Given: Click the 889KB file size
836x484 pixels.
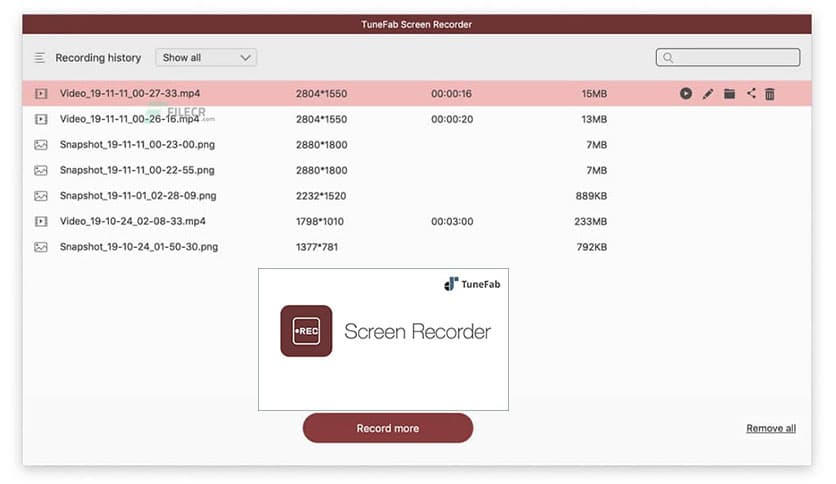Looking at the screenshot, I should point(591,196).
